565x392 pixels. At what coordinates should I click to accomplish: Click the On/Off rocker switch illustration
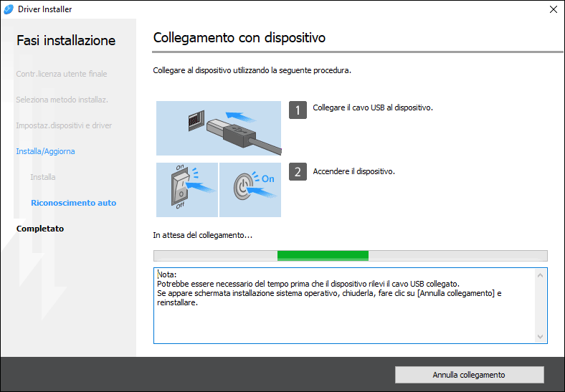coord(187,190)
